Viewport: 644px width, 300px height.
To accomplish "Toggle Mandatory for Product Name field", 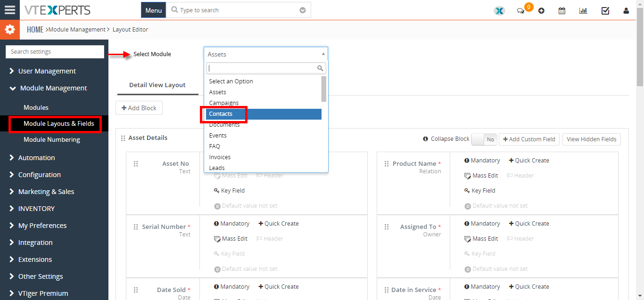I will (482, 161).
